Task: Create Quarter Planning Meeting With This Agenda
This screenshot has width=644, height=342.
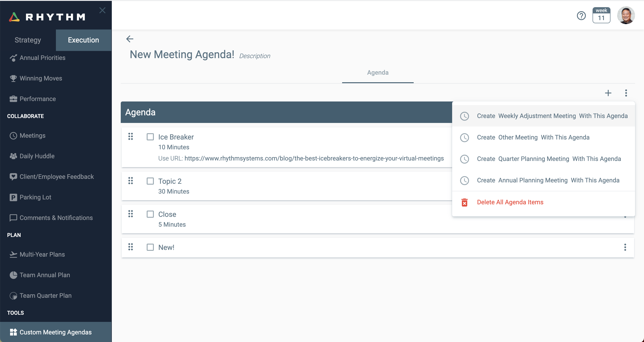Action: (544, 159)
